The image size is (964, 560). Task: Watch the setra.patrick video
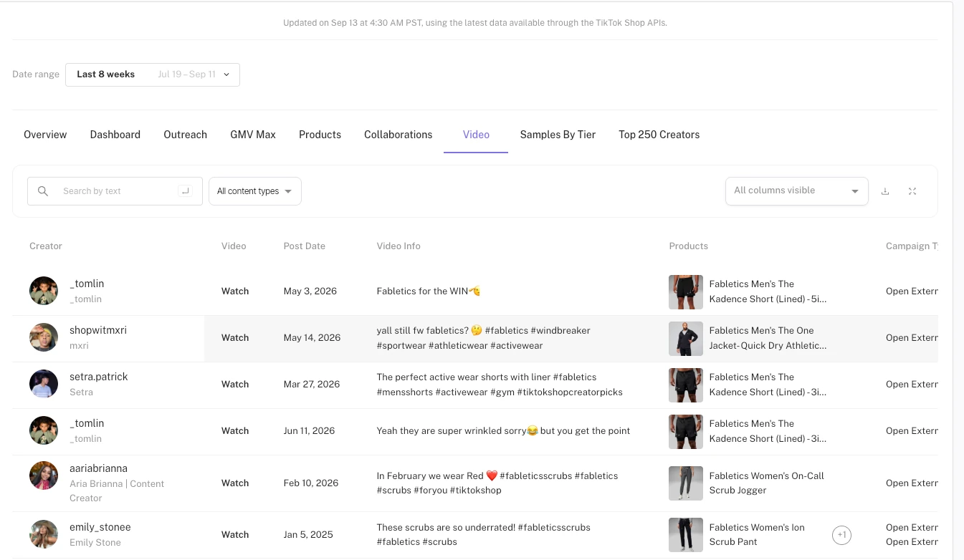235,385
